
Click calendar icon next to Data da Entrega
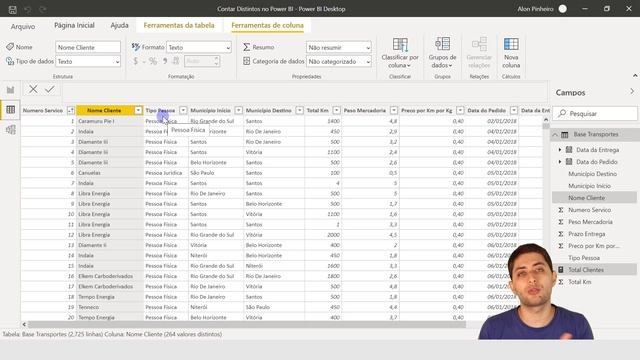click(569, 150)
